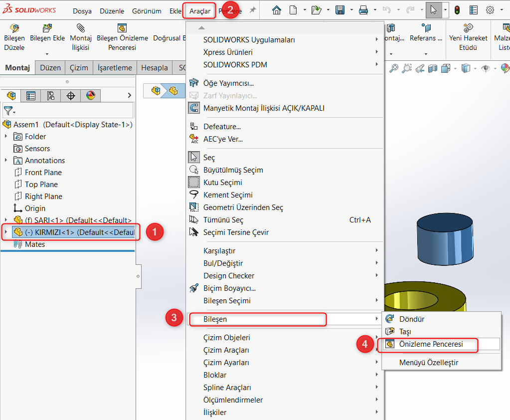Screen dimensions: 510x420
Task: Click the Rebuild traffic light icon
Action: click(x=457, y=10)
